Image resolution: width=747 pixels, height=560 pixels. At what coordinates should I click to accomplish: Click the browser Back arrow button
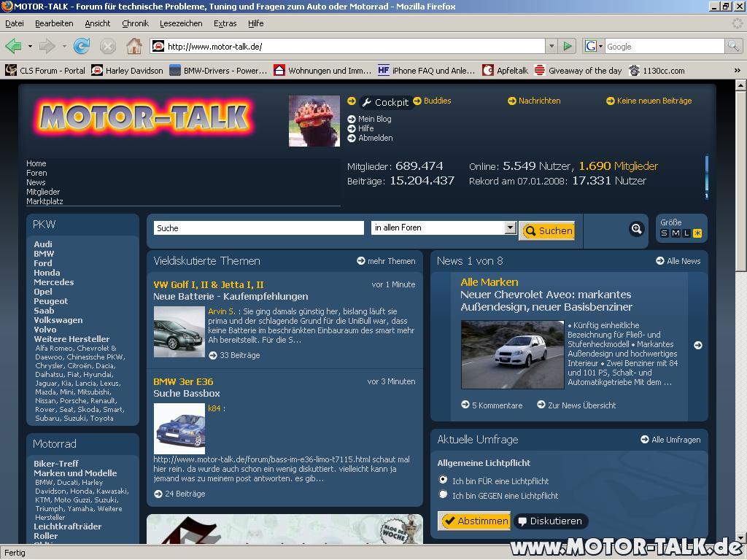coord(13,46)
